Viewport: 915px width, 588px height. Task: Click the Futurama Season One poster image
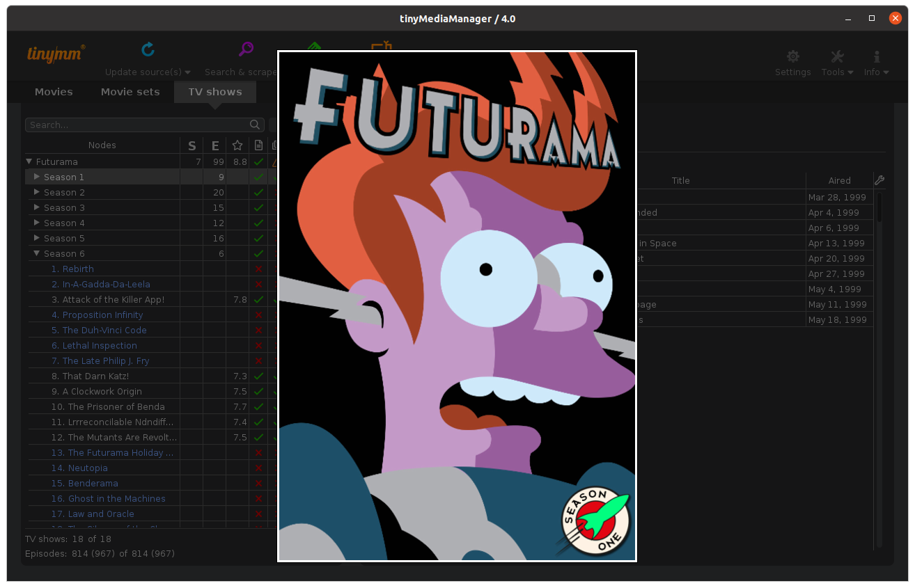click(457, 306)
